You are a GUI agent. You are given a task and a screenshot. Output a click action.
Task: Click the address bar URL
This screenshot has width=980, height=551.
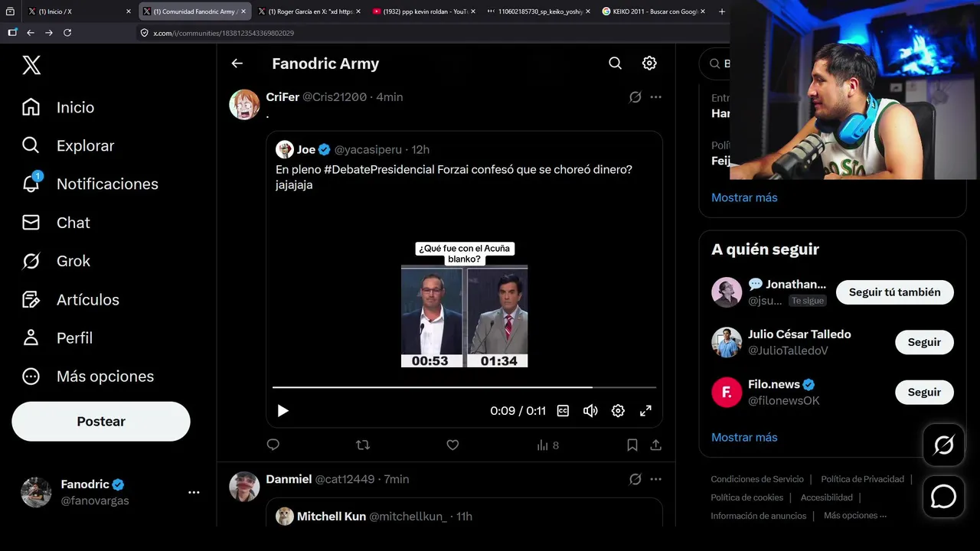[x=224, y=33]
